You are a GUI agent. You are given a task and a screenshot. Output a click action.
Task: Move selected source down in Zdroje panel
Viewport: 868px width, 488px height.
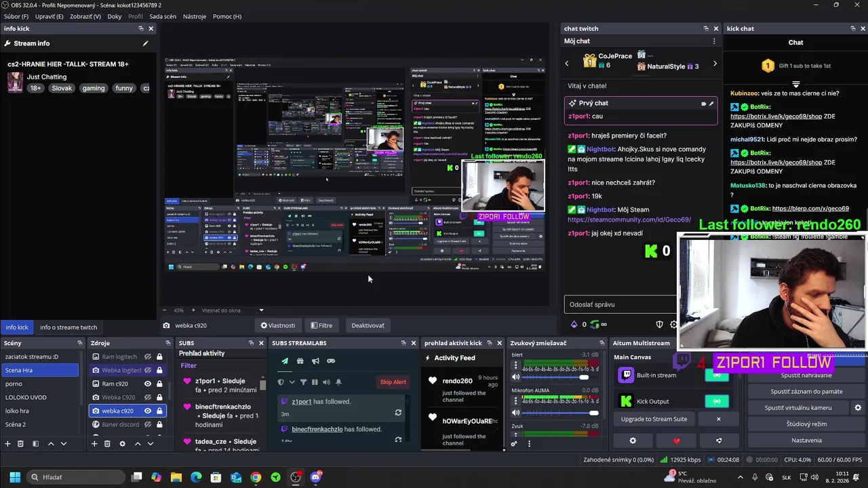[x=151, y=443]
